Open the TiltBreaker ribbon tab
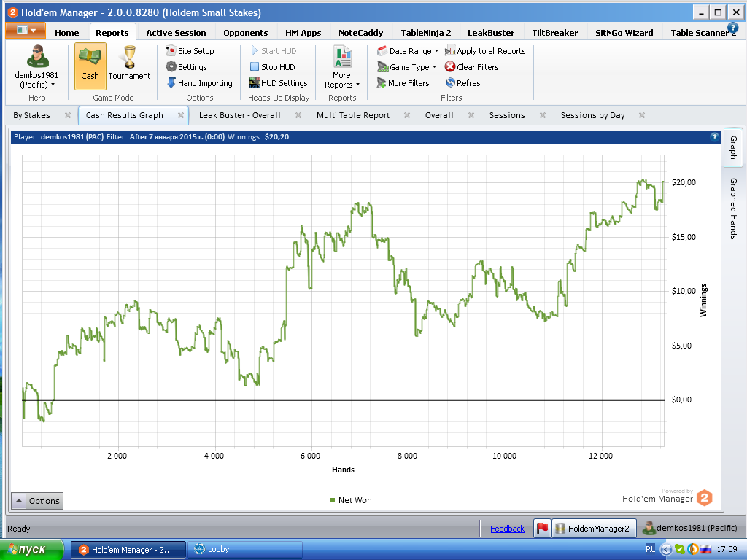This screenshot has width=747, height=560. click(x=554, y=33)
